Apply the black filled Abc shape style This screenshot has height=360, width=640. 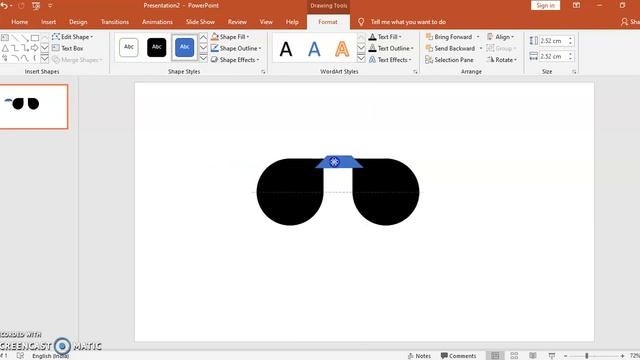[x=157, y=47]
